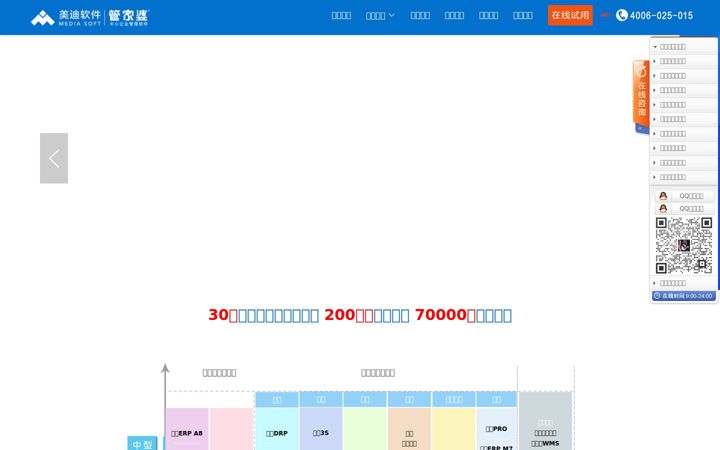This screenshot has height=450, width=720.
Task: Select the phone number 4006-025-015
Action: [x=661, y=16]
